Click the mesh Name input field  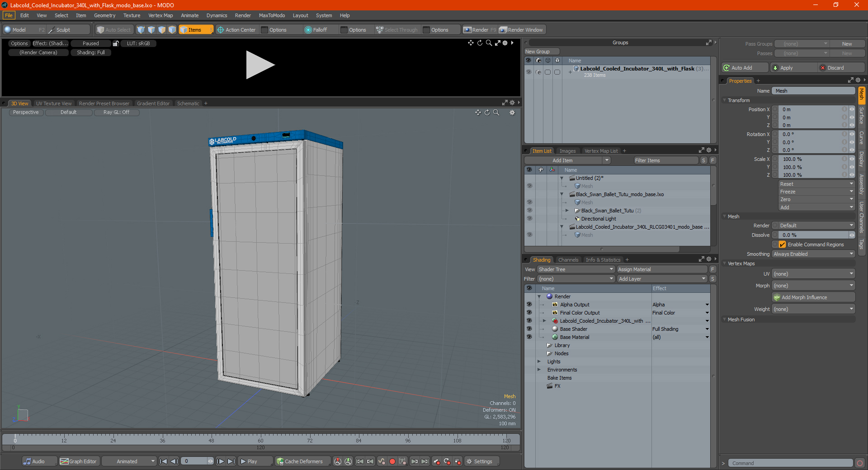coord(813,91)
